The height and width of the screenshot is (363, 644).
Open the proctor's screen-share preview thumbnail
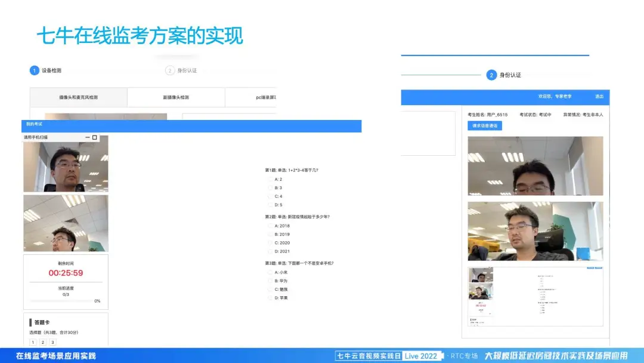click(x=535, y=297)
